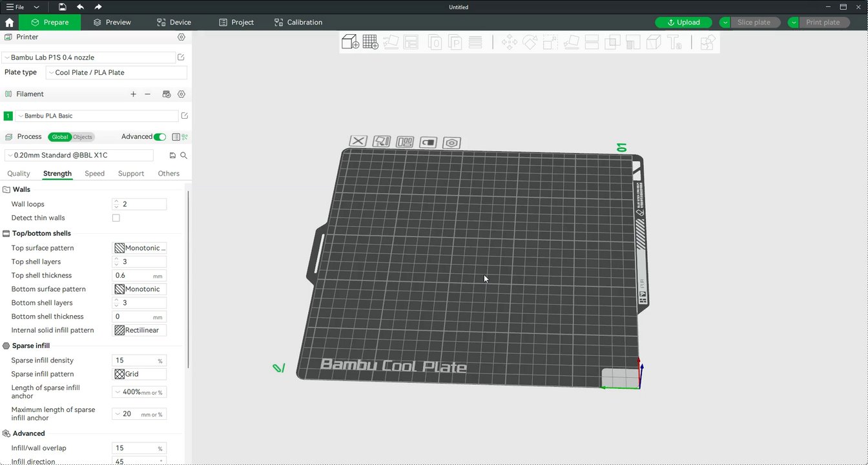Click the Slice plate button

point(753,23)
